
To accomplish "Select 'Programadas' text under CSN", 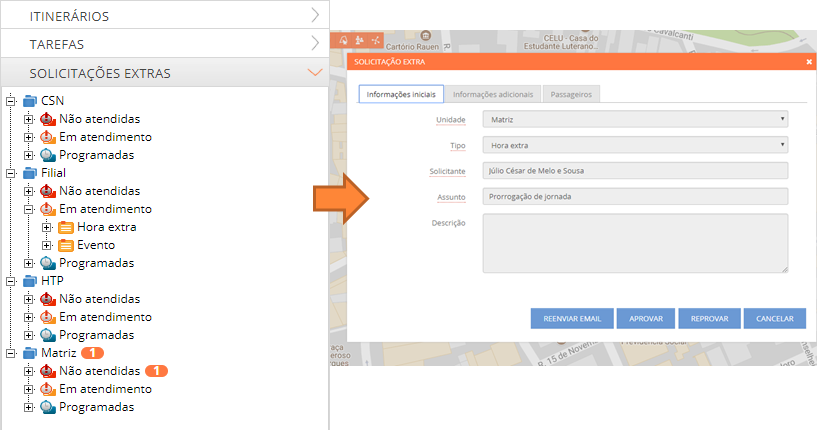I will pos(96,155).
